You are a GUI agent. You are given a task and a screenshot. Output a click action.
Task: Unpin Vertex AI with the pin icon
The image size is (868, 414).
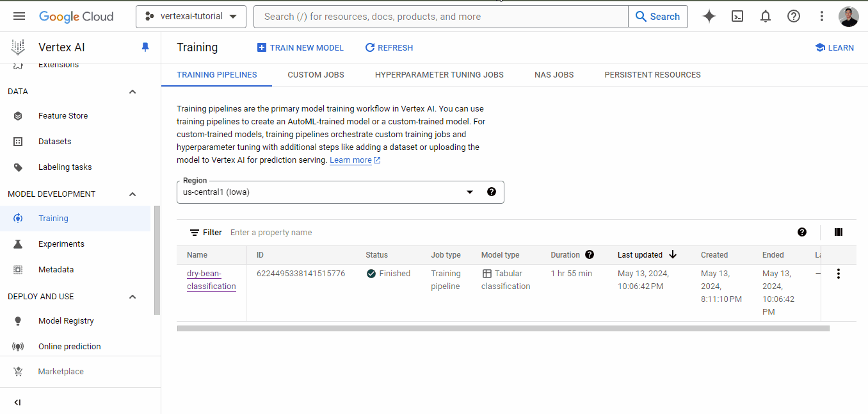(145, 47)
